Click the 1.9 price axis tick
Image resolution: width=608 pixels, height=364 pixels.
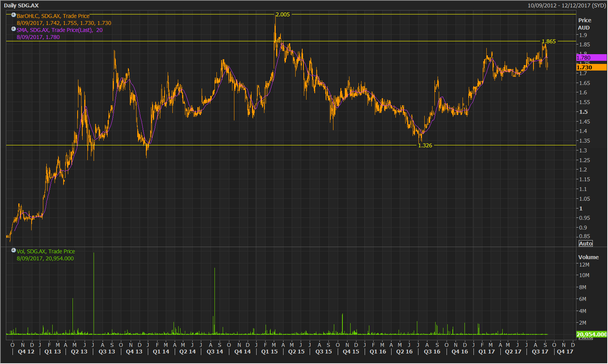[583, 35]
